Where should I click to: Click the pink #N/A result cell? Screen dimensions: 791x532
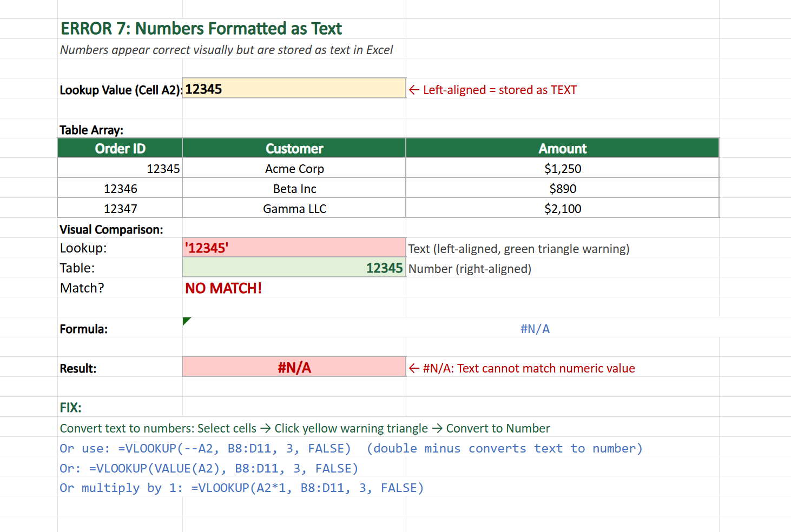(x=294, y=367)
